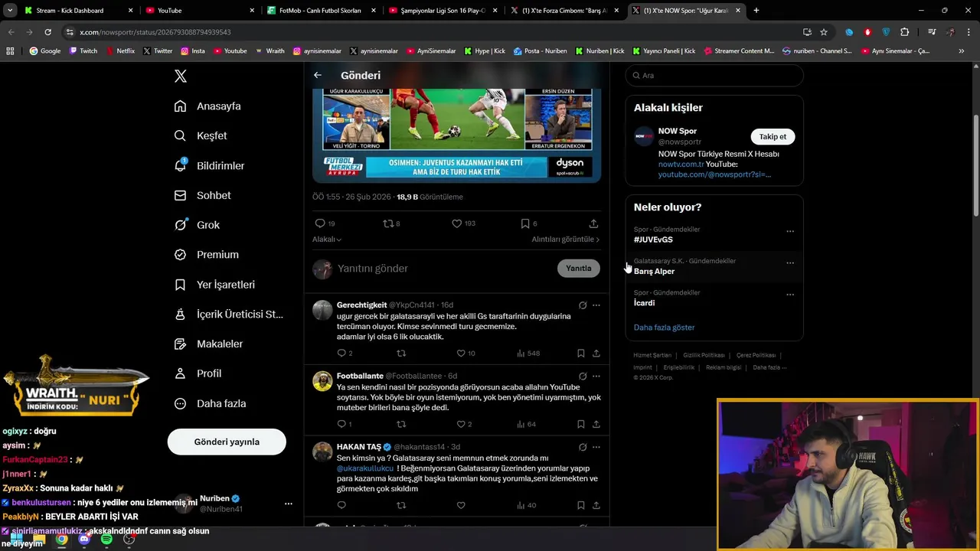Open the nowtv.com.tr link
Viewport: 980px width, 551px height.
(681, 165)
